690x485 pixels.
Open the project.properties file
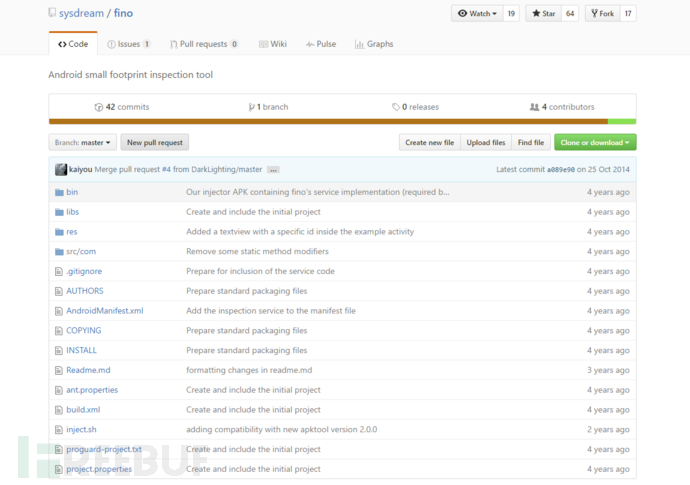click(x=99, y=469)
